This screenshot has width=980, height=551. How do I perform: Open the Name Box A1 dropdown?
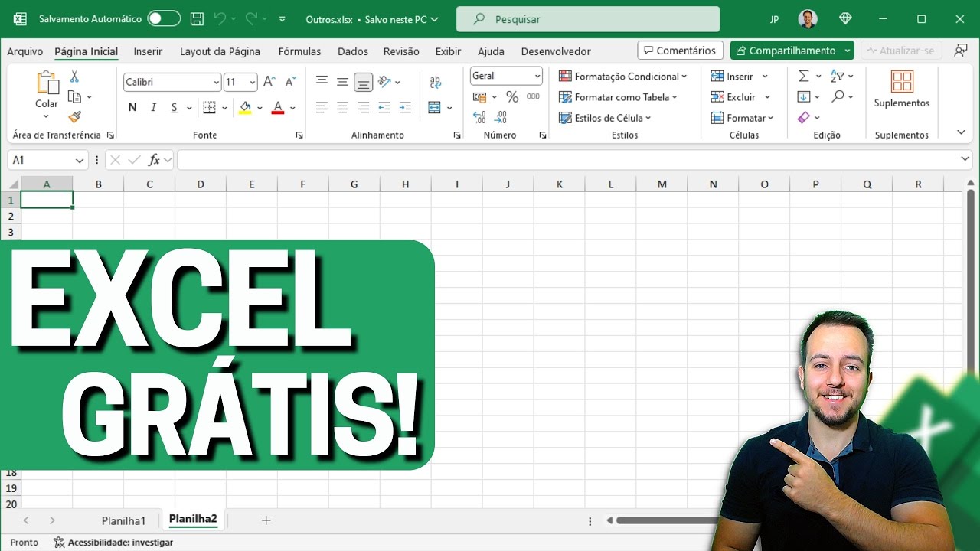point(80,160)
